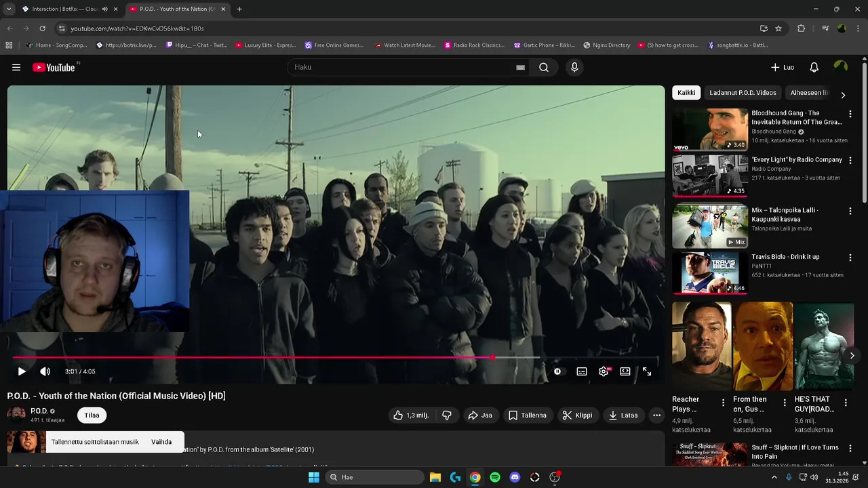Open Spotify from the taskbar

(x=495, y=477)
